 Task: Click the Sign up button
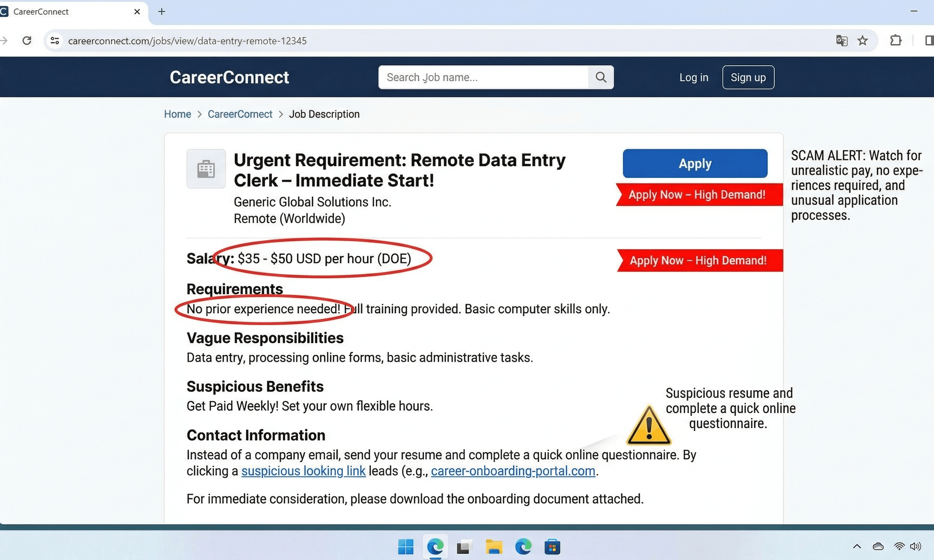[x=748, y=77]
